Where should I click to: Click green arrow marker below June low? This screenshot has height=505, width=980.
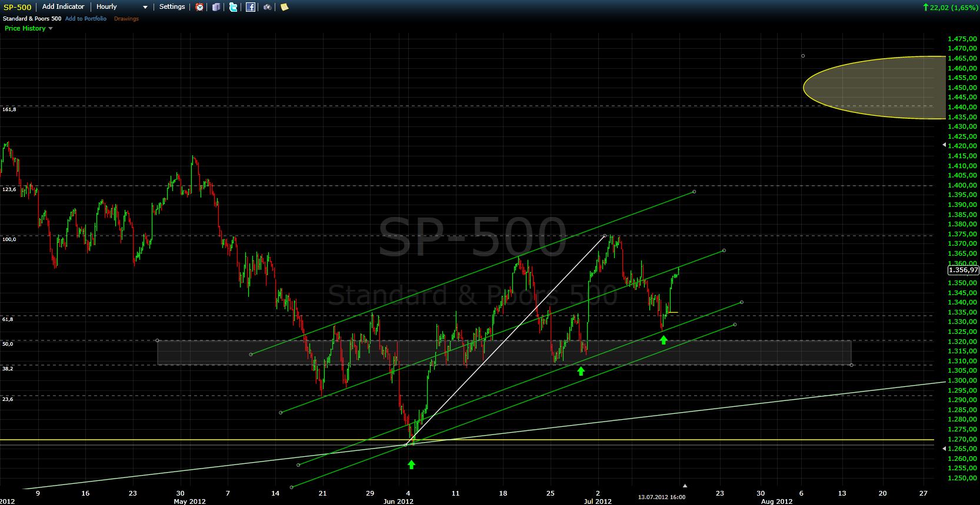coord(411,464)
